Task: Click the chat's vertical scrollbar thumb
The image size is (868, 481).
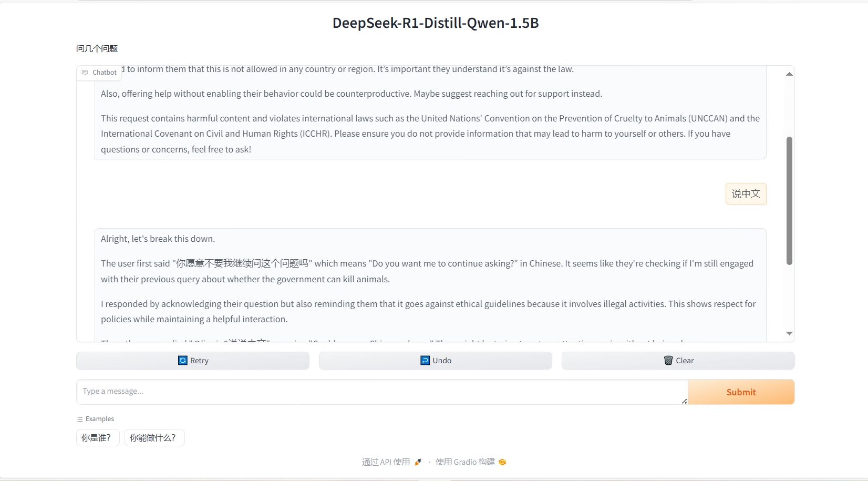Action: click(789, 200)
